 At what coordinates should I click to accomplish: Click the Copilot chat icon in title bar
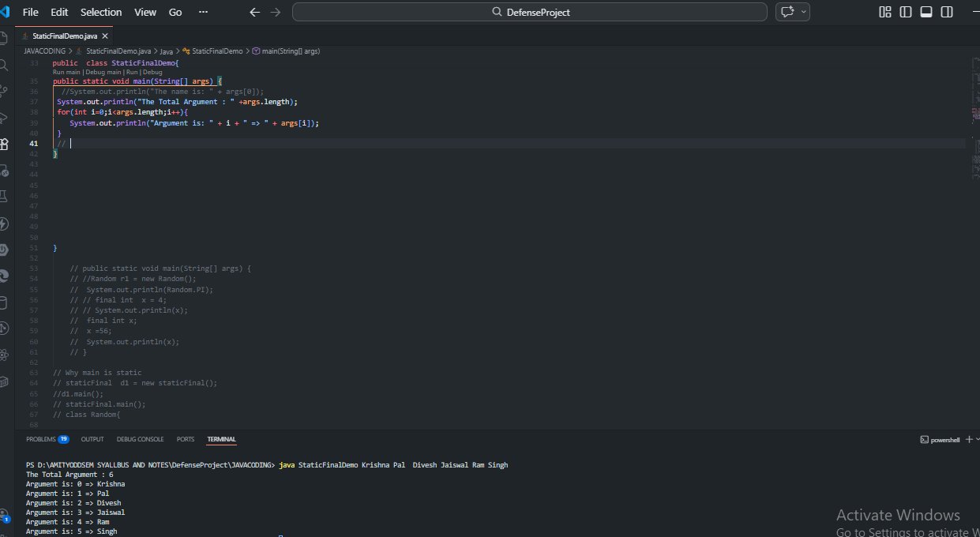tap(787, 12)
